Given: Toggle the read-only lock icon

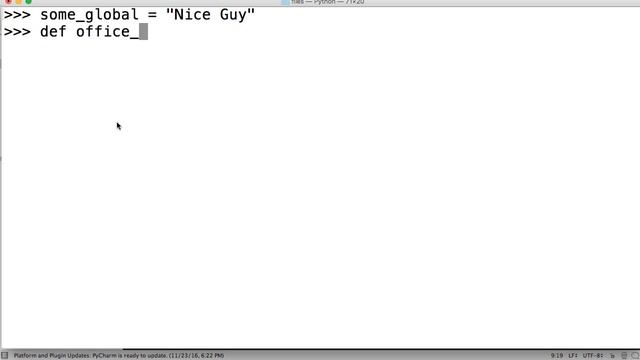Looking at the screenshot, I should [x=612, y=356].
